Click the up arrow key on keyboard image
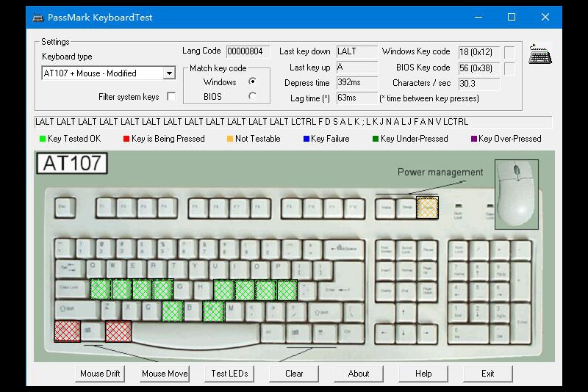This screenshot has height=392, width=588. tap(406, 311)
